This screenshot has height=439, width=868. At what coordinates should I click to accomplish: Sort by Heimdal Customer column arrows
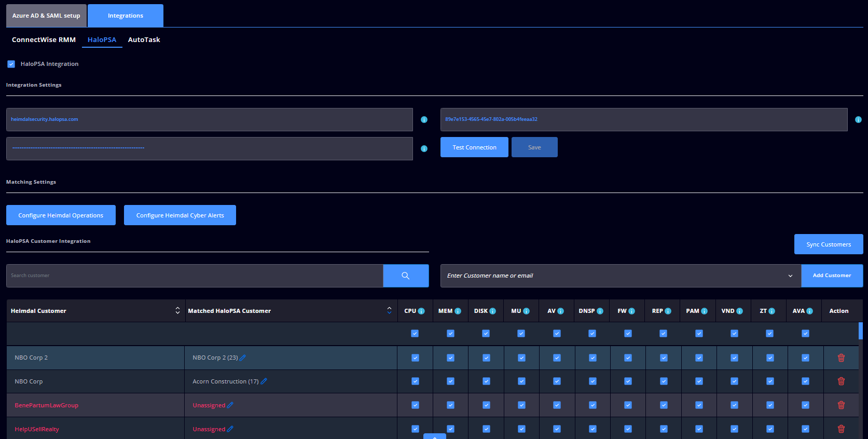pyautogui.click(x=177, y=311)
